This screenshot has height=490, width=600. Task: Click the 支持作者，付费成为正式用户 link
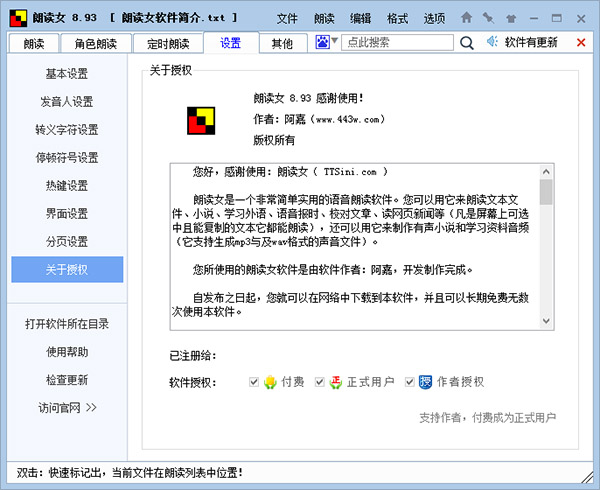tap(487, 417)
